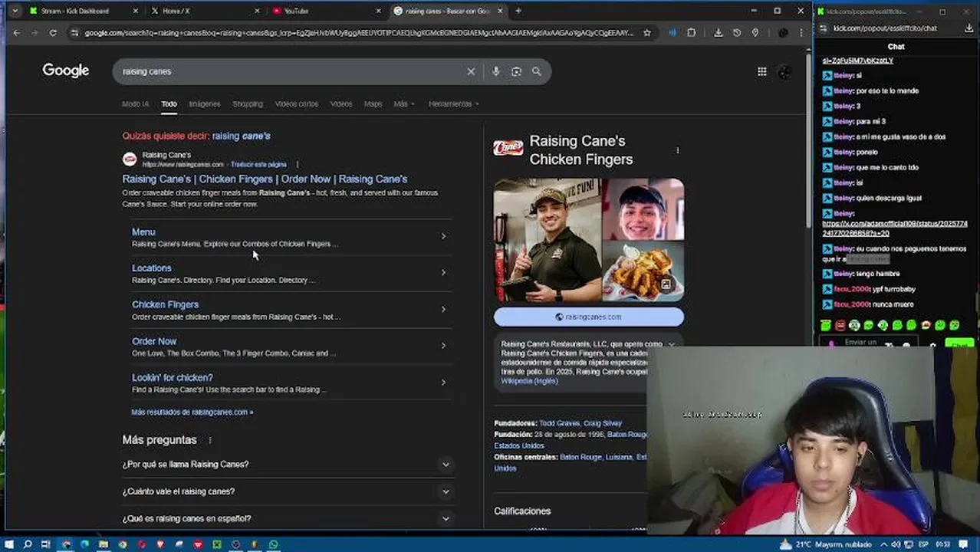Switch to the Imágenes tab
Viewport: 980px width, 552px height.
(x=205, y=103)
